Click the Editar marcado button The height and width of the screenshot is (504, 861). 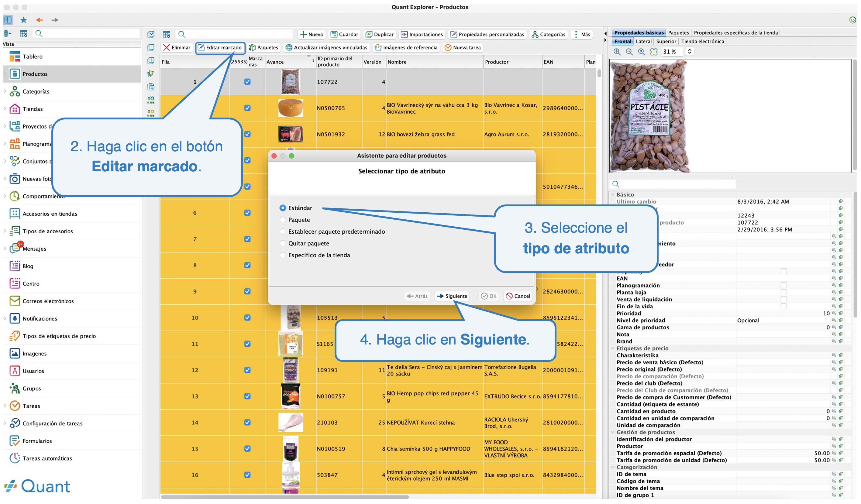pyautogui.click(x=220, y=47)
